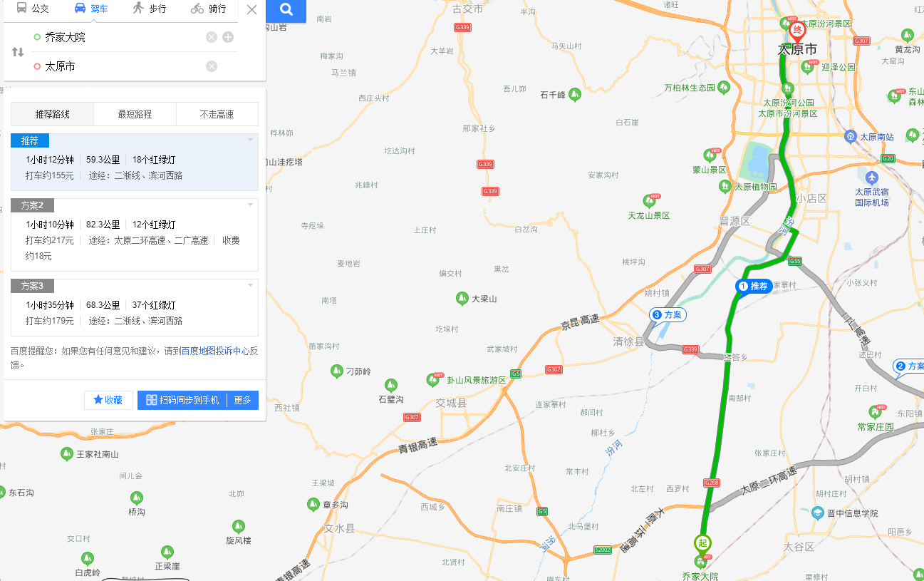
Task: Click the blue search magnifier button
Action: [x=286, y=10]
